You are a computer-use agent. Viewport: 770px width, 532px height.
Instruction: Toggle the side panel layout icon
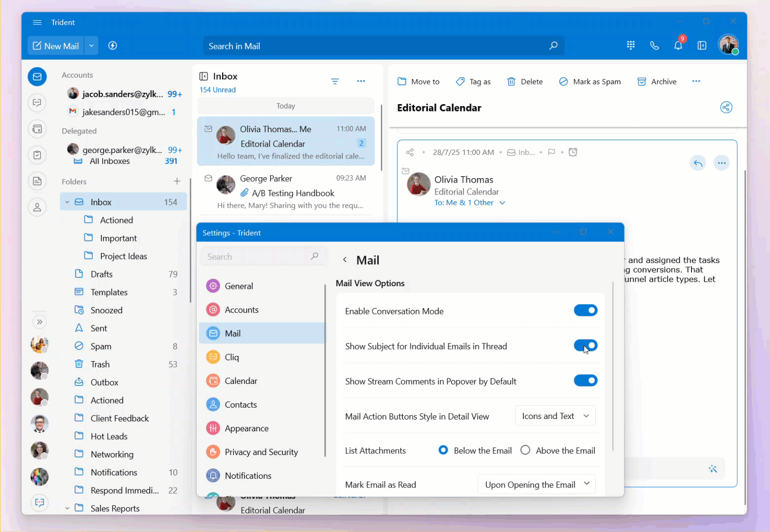[702, 45]
